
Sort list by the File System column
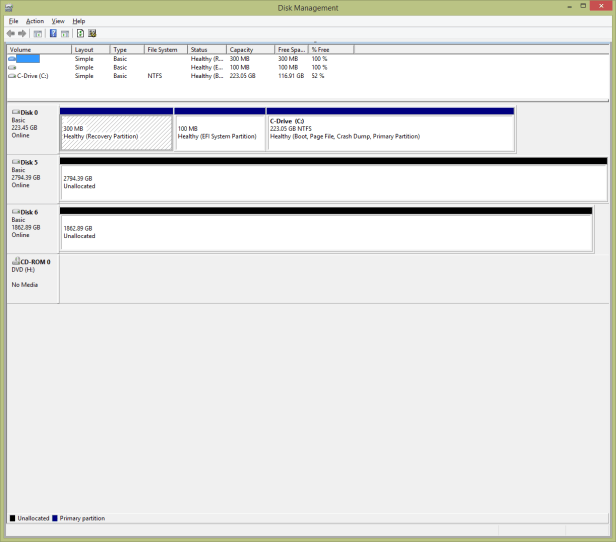coord(164,49)
